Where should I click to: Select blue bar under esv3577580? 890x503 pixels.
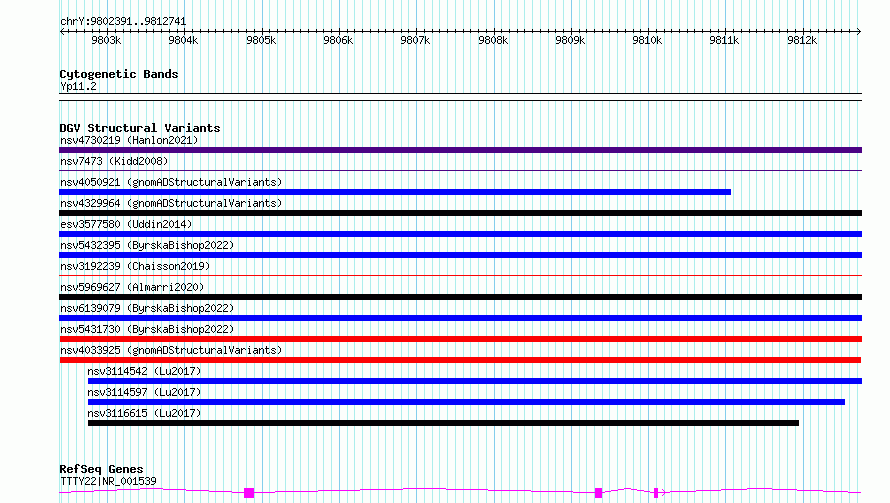(x=460, y=234)
